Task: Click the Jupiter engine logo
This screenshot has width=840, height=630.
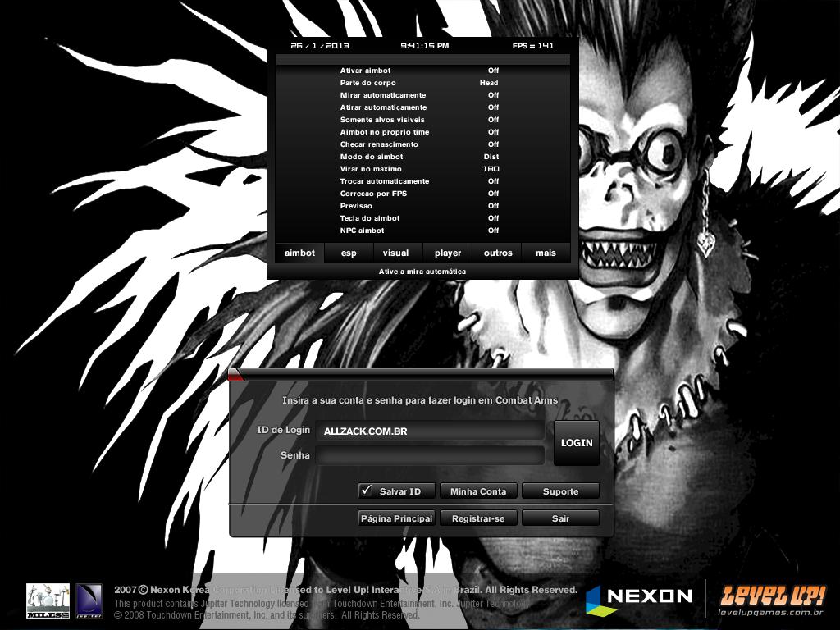Action: (x=89, y=600)
